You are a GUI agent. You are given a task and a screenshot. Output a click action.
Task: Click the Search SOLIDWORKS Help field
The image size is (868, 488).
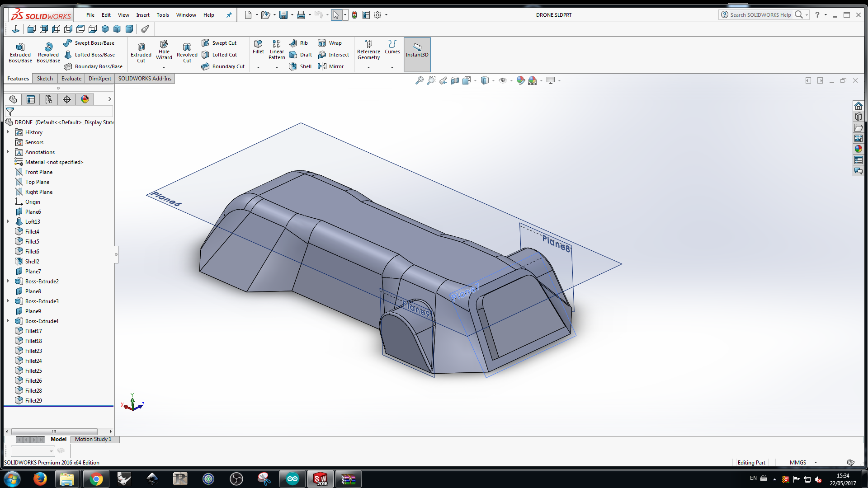(x=760, y=15)
